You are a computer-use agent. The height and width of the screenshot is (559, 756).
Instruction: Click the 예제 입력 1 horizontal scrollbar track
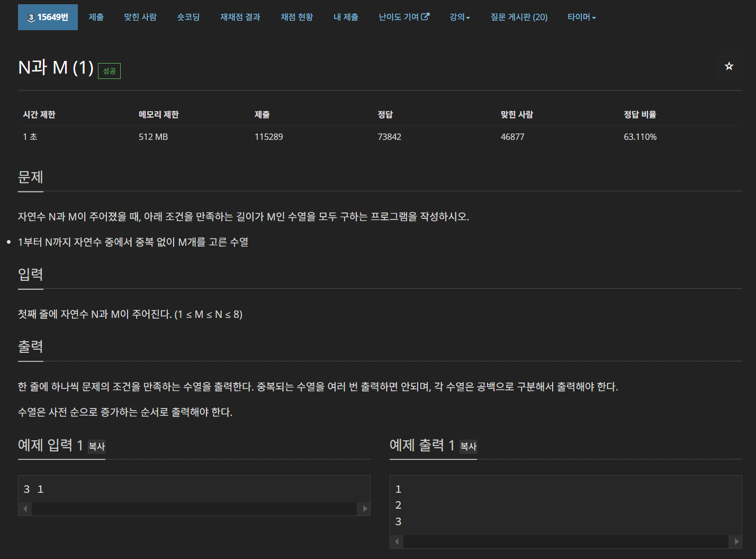194,509
